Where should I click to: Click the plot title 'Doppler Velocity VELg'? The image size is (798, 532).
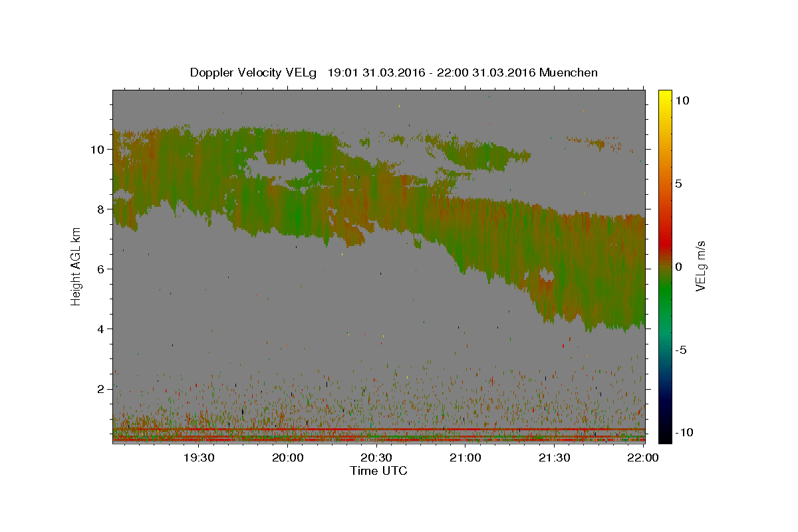pyautogui.click(x=255, y=72)
